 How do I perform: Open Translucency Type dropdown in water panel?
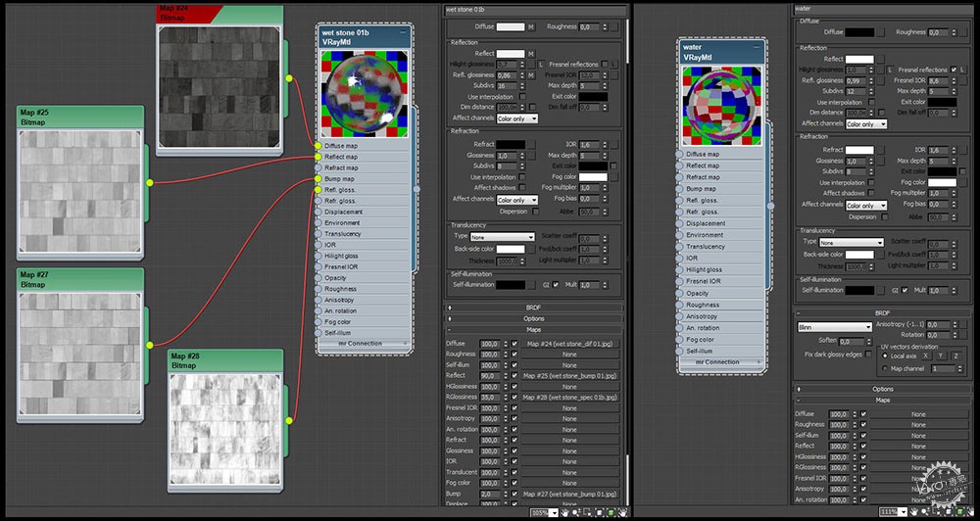(852, 243)
